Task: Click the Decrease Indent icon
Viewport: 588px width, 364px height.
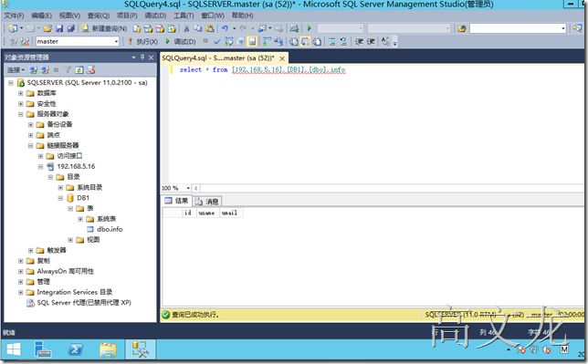Action: 359,41
